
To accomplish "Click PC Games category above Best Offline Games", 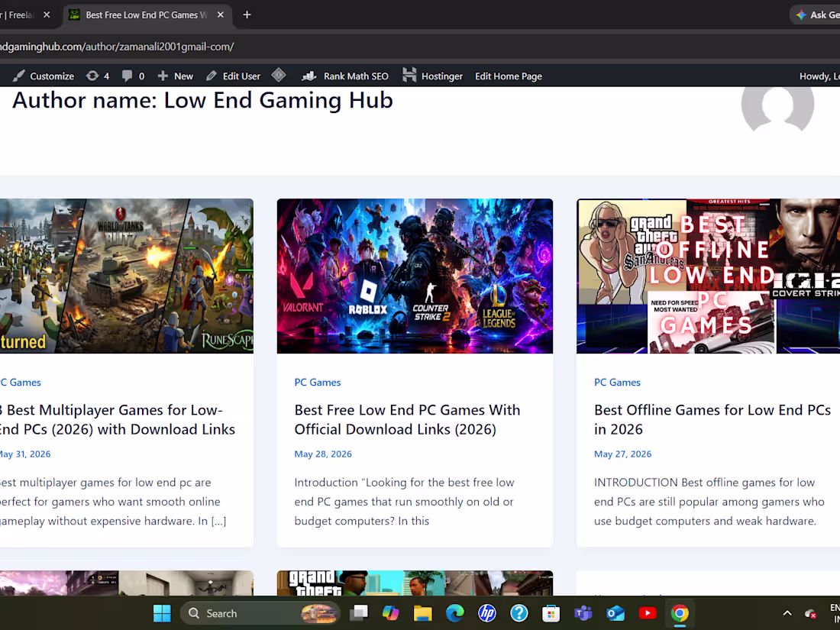I will click(617, 382).
